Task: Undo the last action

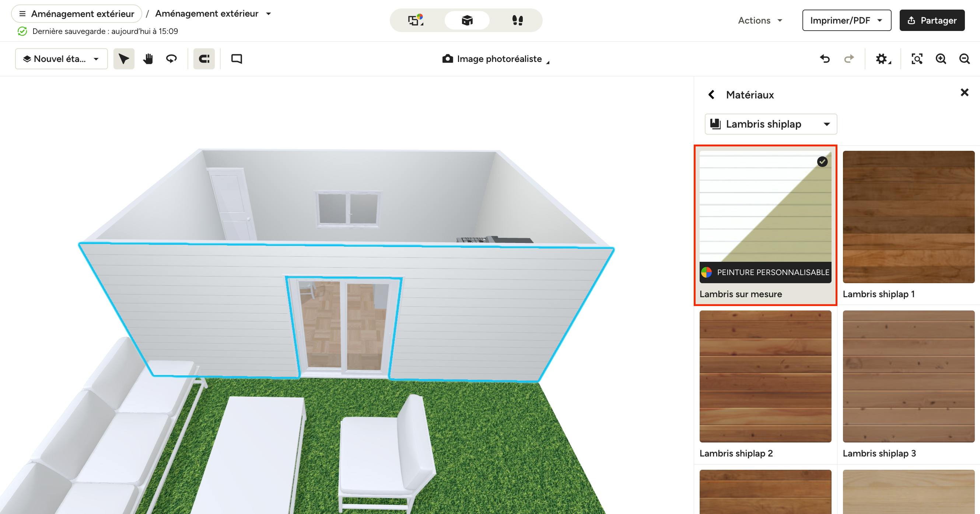Action: pyautogui.click(x=825, y=59)
